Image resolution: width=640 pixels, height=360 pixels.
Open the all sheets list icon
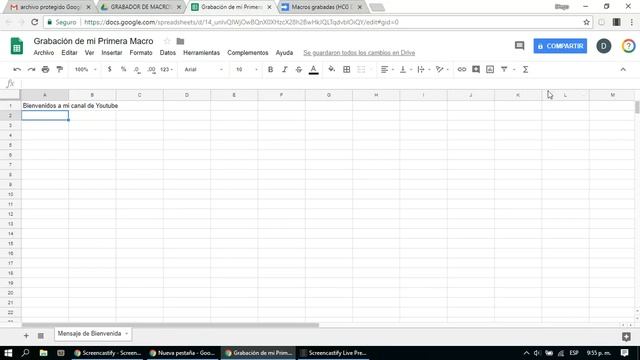pos(40,336)
